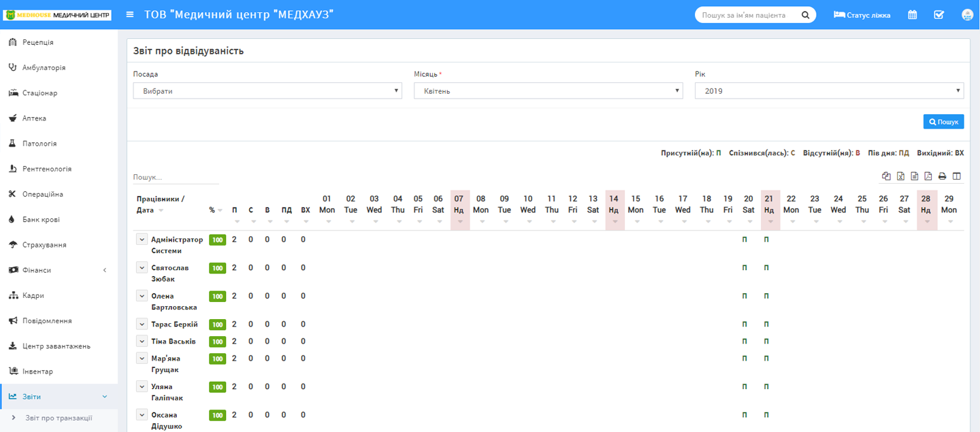Sort by the % column header
Screen dimensions: 980x432
tap(215, 210)
